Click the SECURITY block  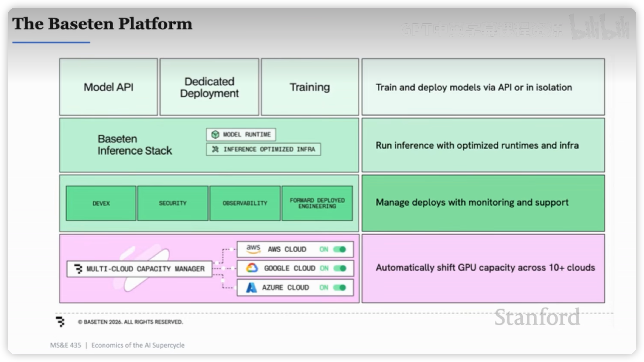(x=173, y=203)
